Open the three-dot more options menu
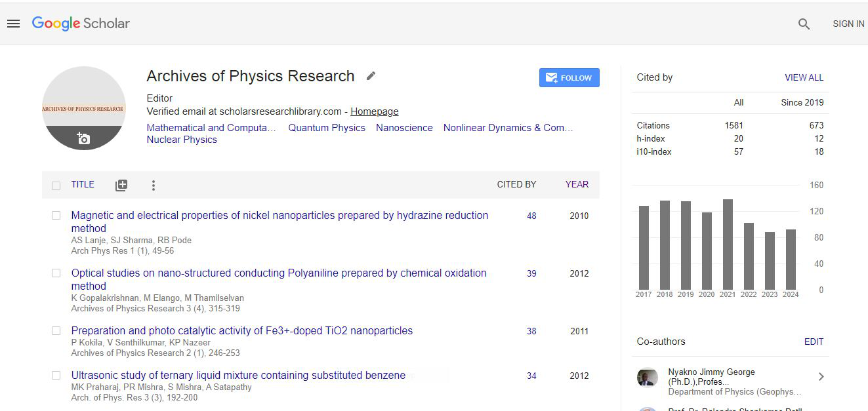Viewport: 868px width, 411px height. pos(153,186)
